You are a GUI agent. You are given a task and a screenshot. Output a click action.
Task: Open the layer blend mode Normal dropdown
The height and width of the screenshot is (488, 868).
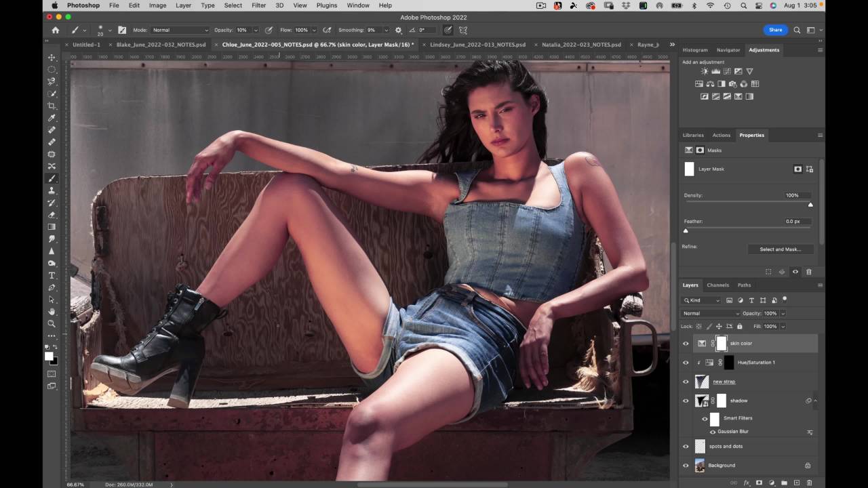pyautogui.click(x=711, y=313)
